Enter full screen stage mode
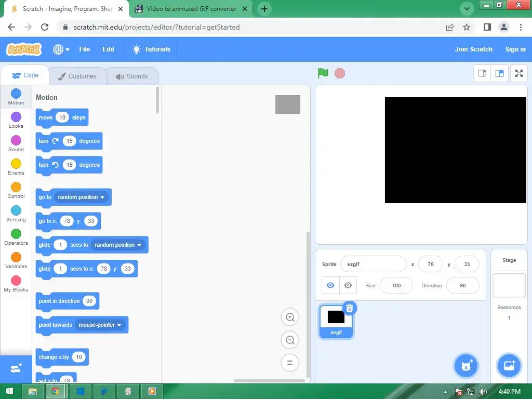The width and height of the screenshot is (532, 399). point(519,73)
